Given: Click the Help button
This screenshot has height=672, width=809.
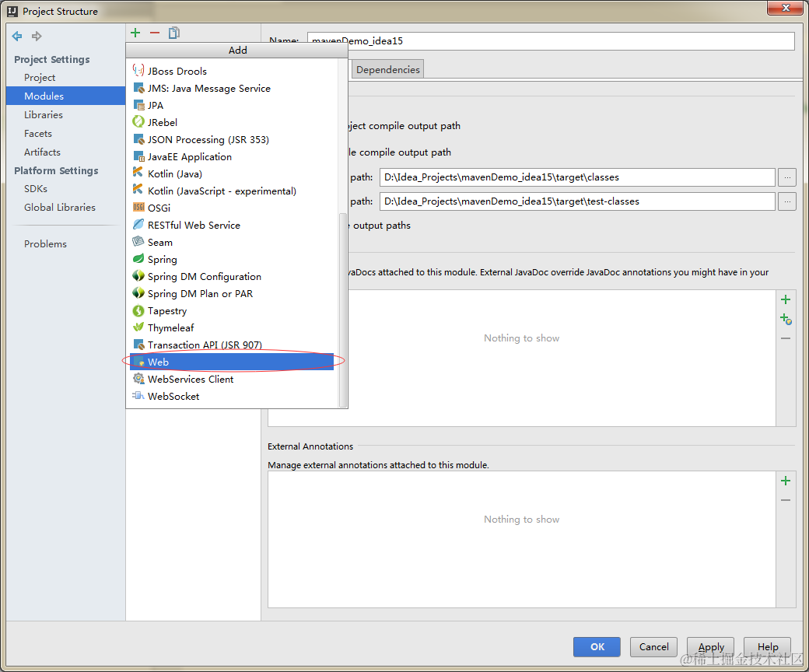Looking at the screenshot, I should [767, 647].
